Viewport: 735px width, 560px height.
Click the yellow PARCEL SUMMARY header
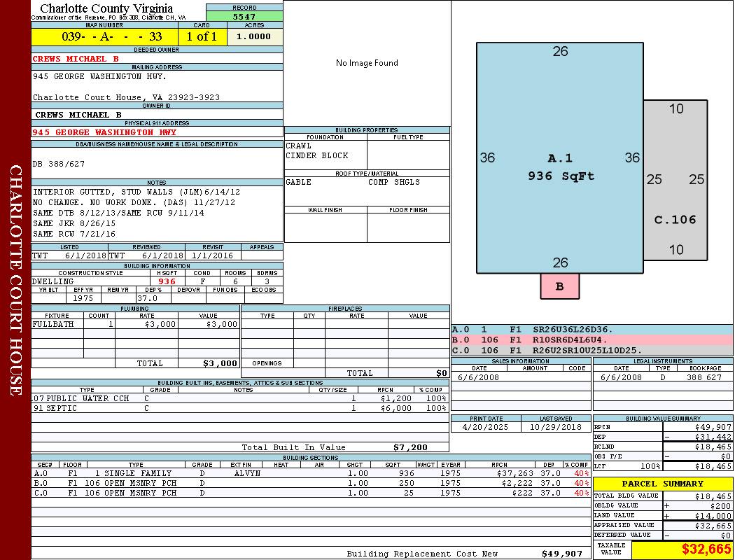pyautogui.click(x=662, y=484)
